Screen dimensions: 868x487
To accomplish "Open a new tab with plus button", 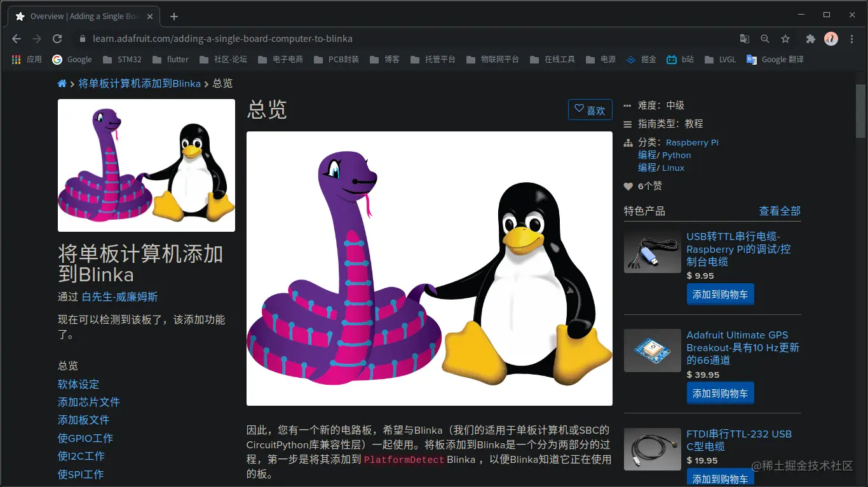I will [x=174, y=17].
